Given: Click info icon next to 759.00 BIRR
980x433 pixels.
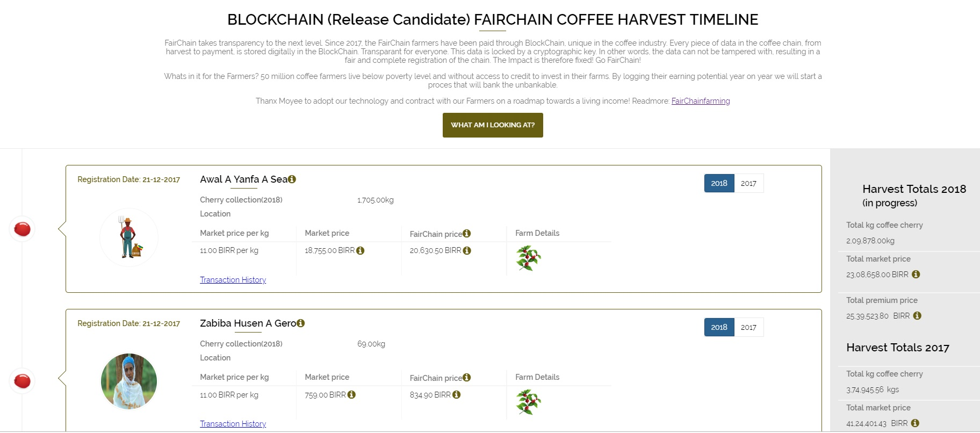Looking at the screenshot, I should [x=352, y=395].
